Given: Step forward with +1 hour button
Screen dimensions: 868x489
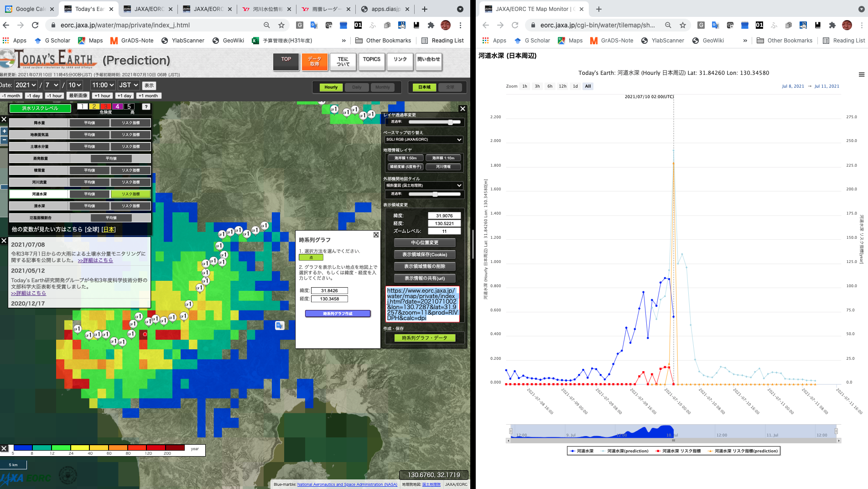Looking at the screenshot, I should click(x=102, y=96).
